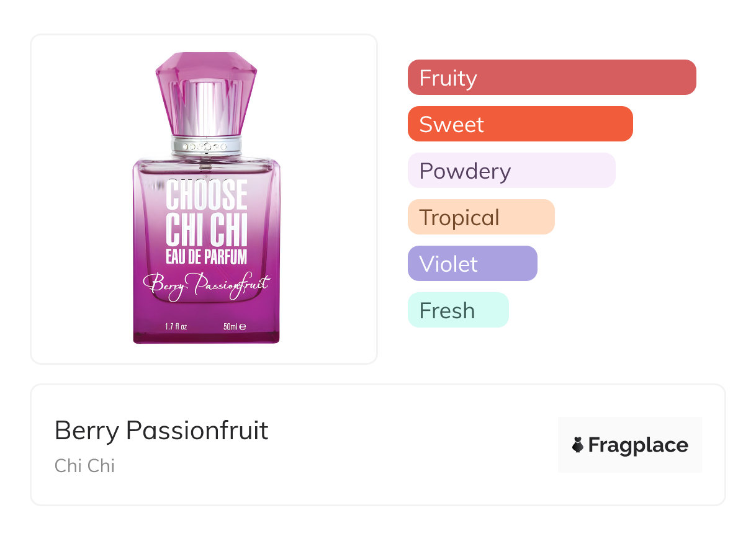Viewport: 756px width, 536px height.
Task: Select the Sweet accord bar
Action: click(520, 124)
